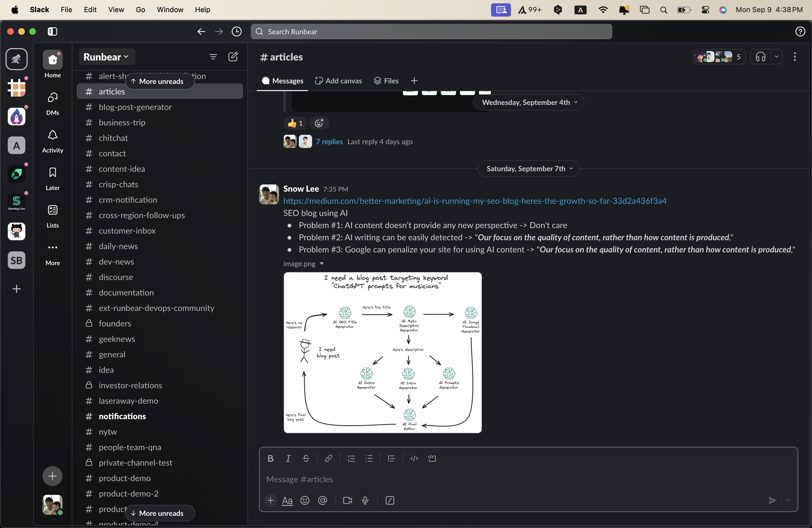Open the 7 replies thread
This screenshot has width=812, height=528.
coord(329,142)
